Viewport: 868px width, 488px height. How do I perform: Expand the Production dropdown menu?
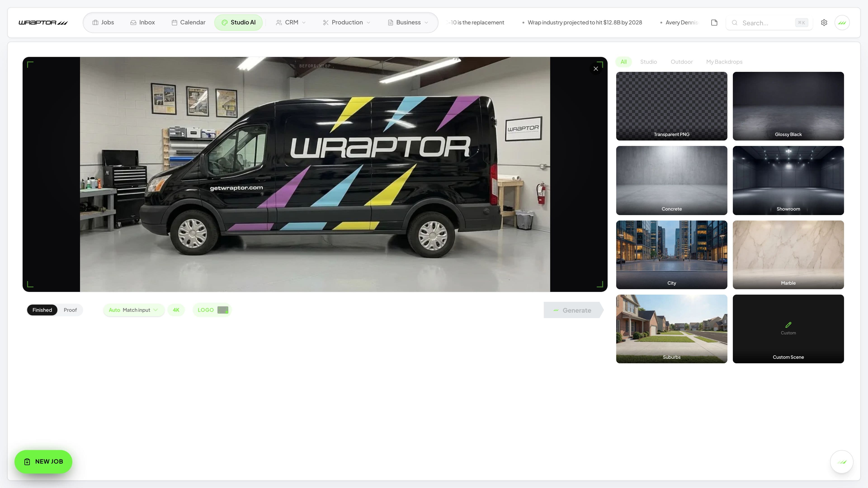point(347,23)
